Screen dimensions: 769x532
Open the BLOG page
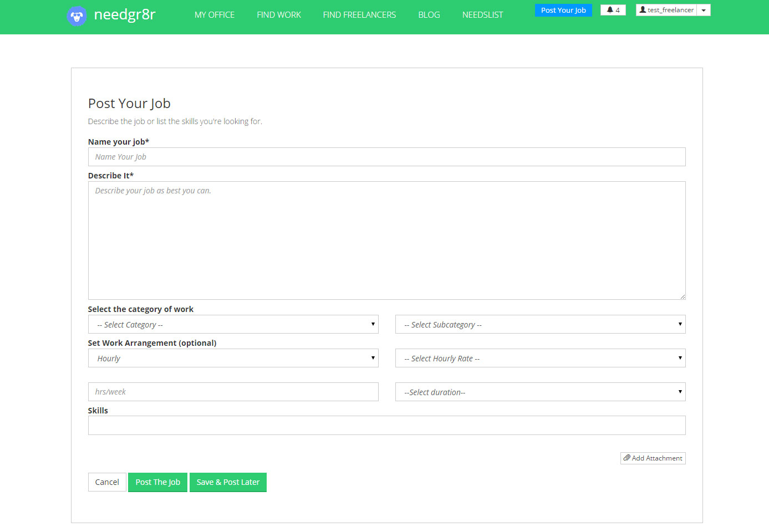[x=429, y=15]
